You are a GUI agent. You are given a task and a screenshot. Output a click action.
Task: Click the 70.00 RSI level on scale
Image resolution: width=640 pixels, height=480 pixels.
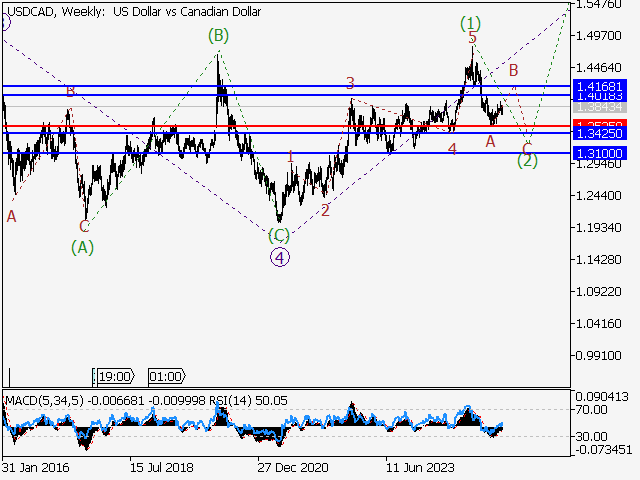(x=592, y=410)
